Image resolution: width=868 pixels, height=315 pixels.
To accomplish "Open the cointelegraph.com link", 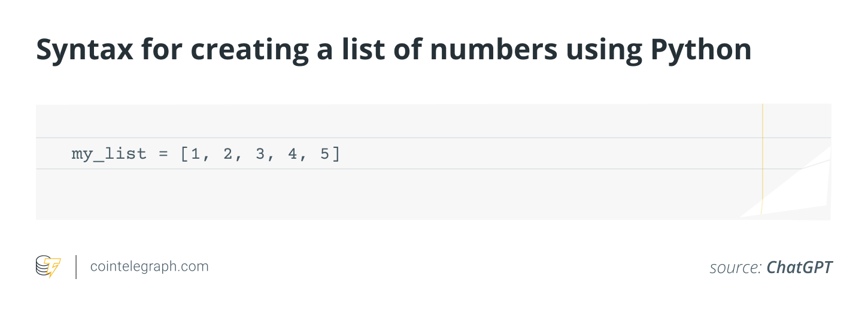I will coord(149,266).
